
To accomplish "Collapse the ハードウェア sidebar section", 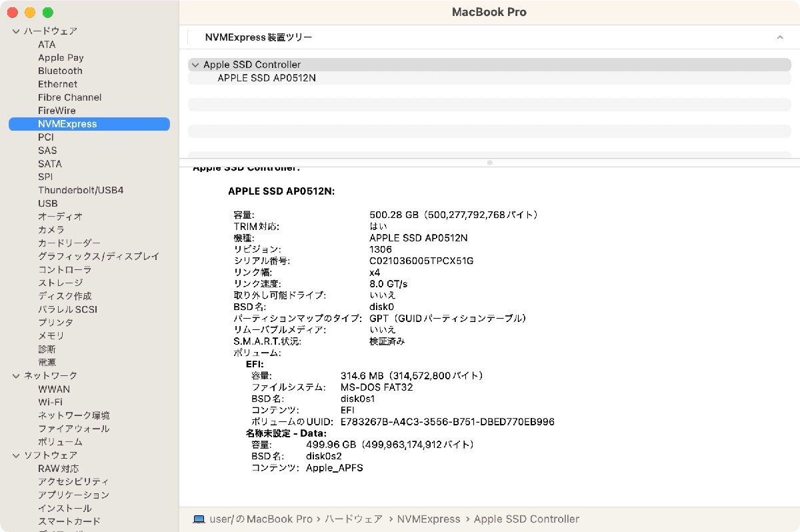I will pyautogui.click(x=16, y=31).
